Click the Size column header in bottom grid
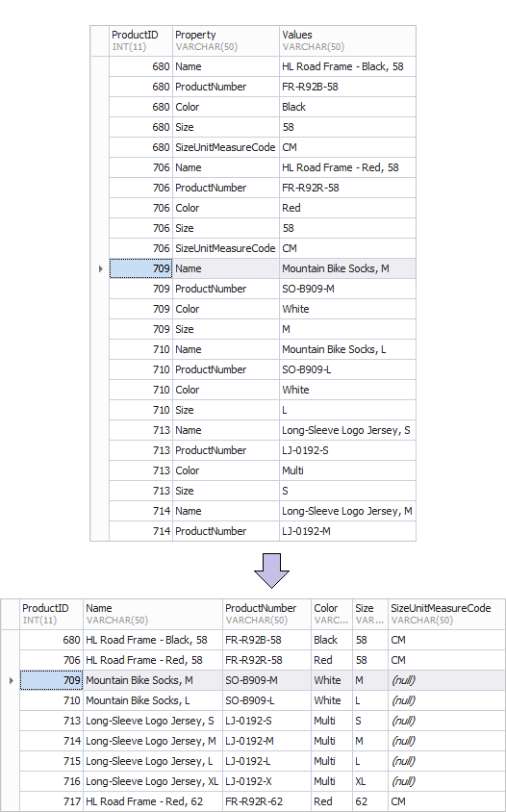This screenshot has height=812, width=506. point(370,614)
